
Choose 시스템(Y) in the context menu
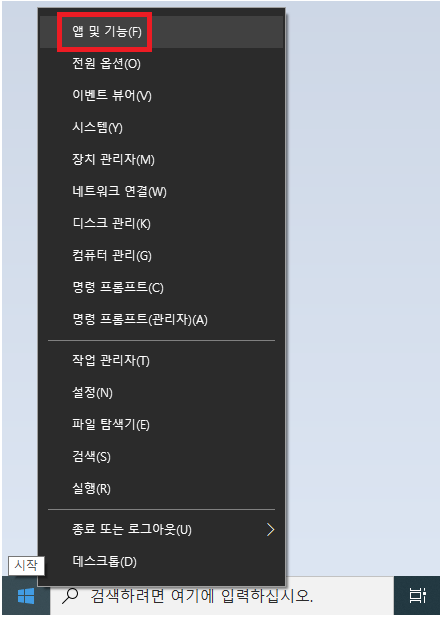point(161,127)
